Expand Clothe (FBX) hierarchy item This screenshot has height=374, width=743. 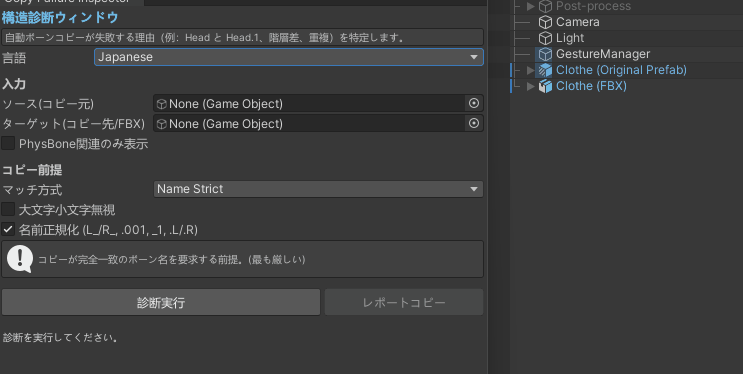[x=530, y=86]
